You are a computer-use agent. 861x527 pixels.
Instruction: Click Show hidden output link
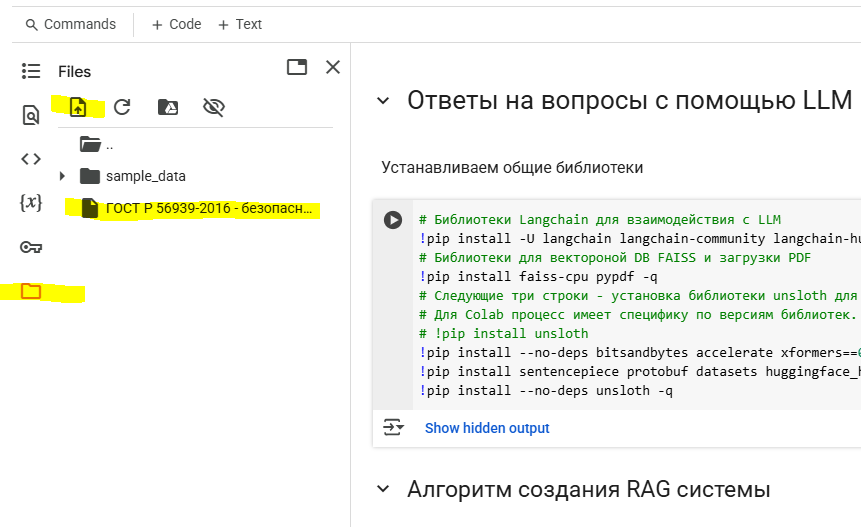487,428
